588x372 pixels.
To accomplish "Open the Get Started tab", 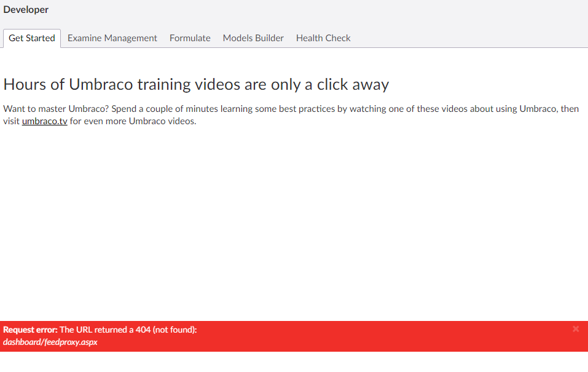I will point(32,38).
